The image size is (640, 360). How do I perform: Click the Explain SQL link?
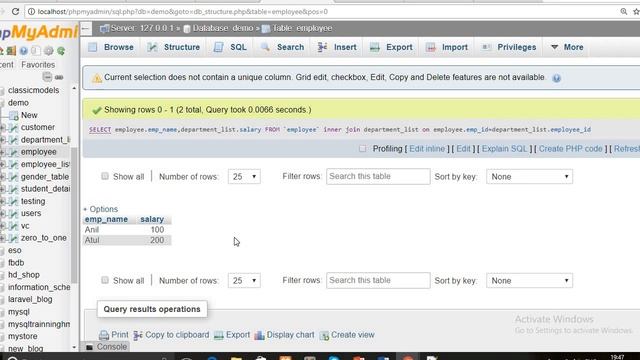[504, 149]
